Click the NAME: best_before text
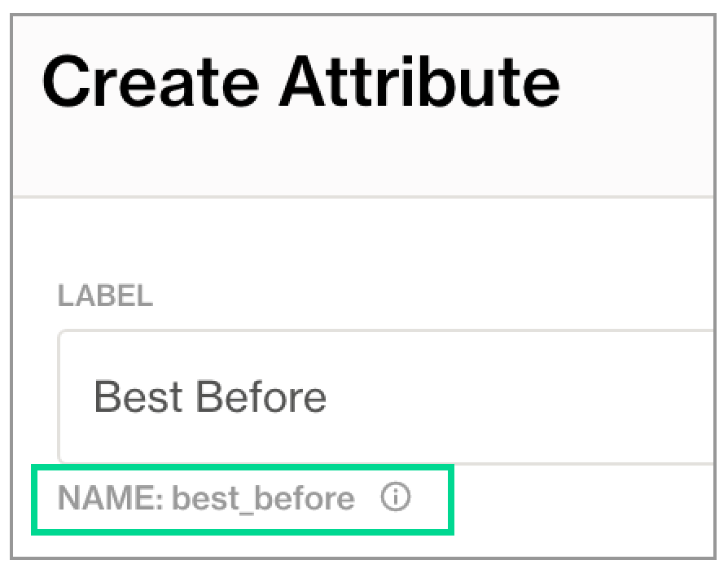 pos(206,498)
